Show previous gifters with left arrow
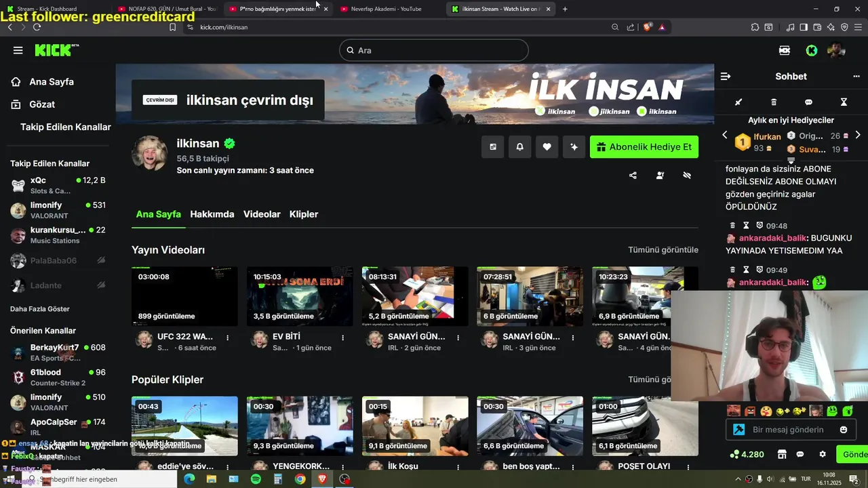Screen dimensions: 868x488 (x=724, y=135)
